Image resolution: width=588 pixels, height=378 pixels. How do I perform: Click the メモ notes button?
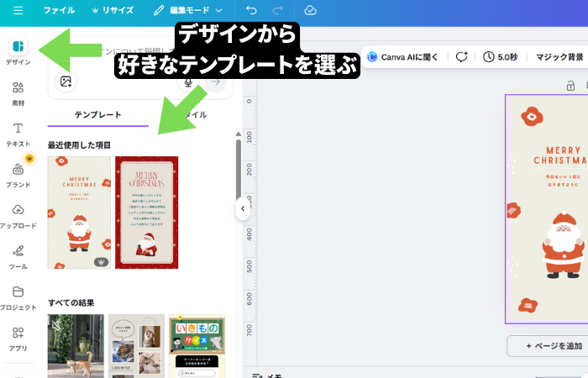click(267, 375)
